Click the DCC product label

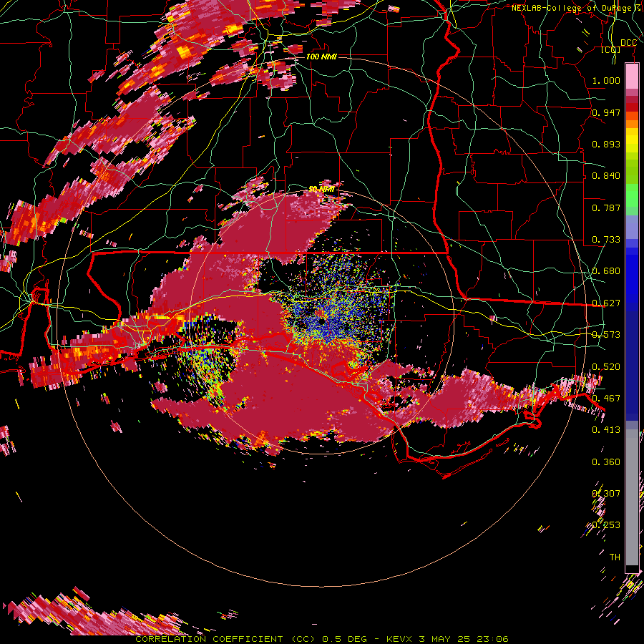click(x=628, y=43)
